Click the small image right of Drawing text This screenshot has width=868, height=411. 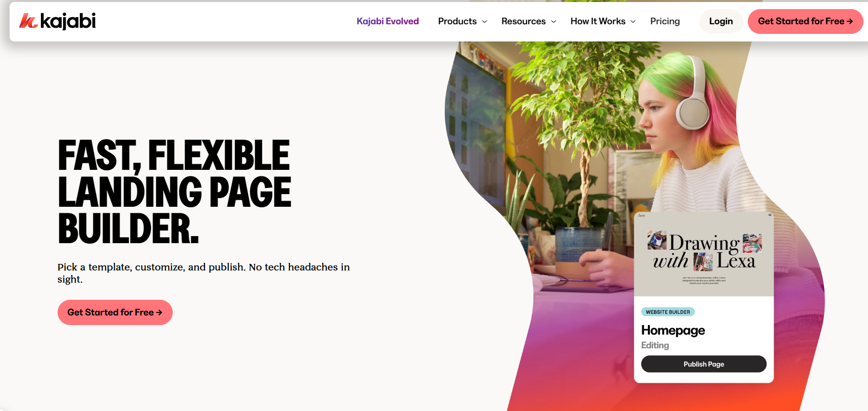coord(752,243)
